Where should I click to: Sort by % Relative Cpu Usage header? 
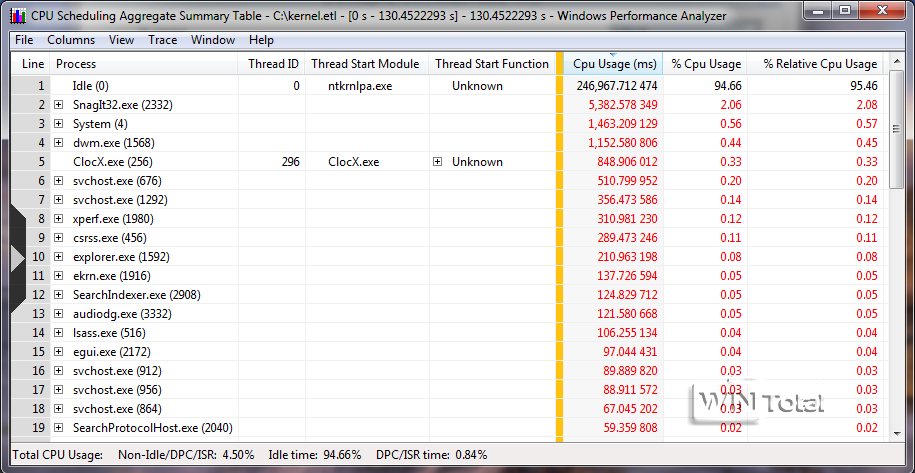coord(815,64)
